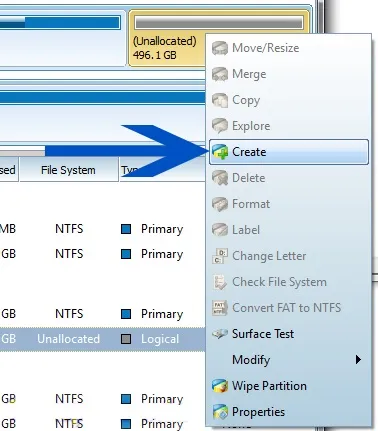Open Properties from the context menu
This screenshot has height=431, width=378.
tap(289, 412)
